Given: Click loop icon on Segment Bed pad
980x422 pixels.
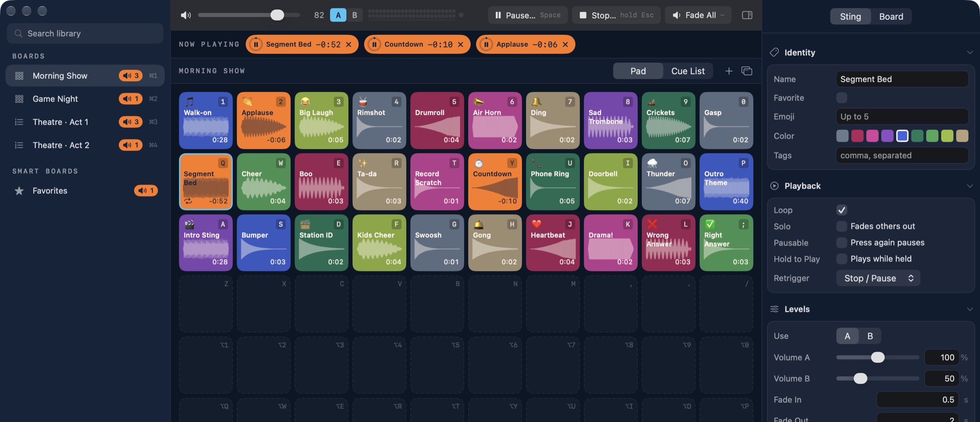Looking at the screenshot, I should [x=188, y=201].
